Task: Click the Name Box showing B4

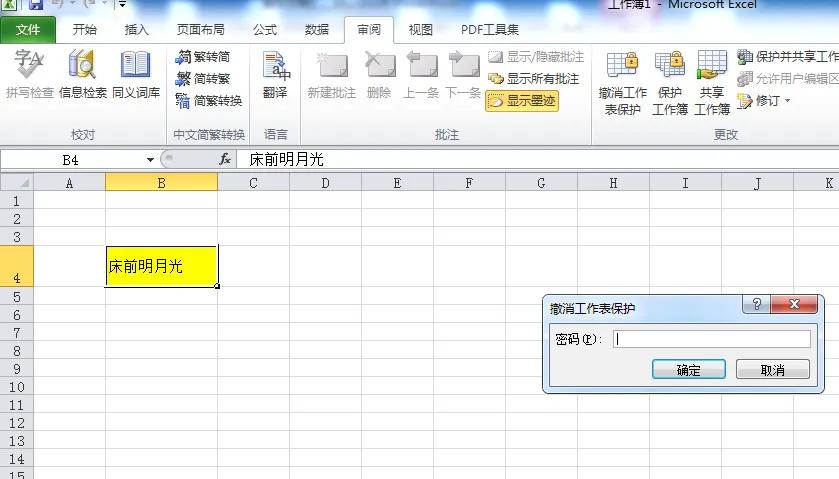Action: [x=71, y=159]
